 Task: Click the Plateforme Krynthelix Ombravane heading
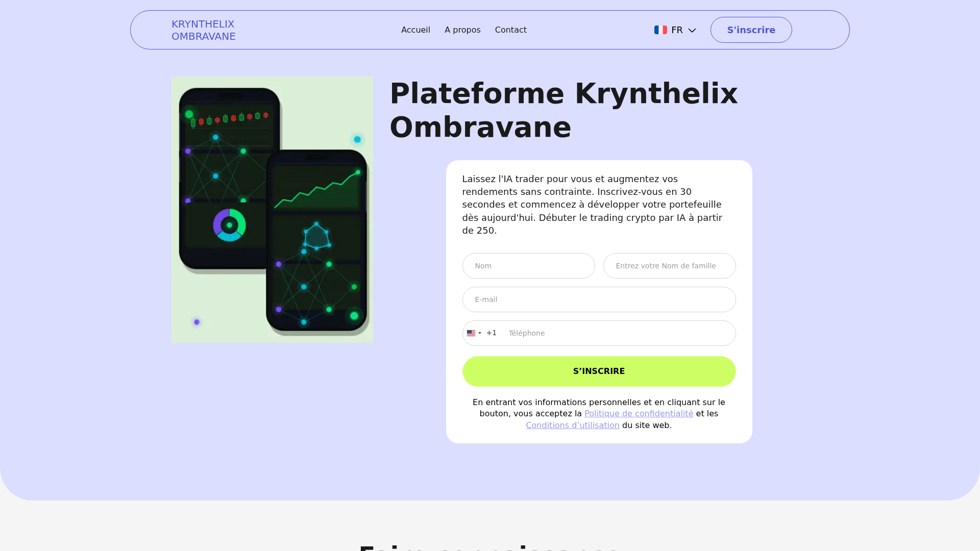point(563,110)
